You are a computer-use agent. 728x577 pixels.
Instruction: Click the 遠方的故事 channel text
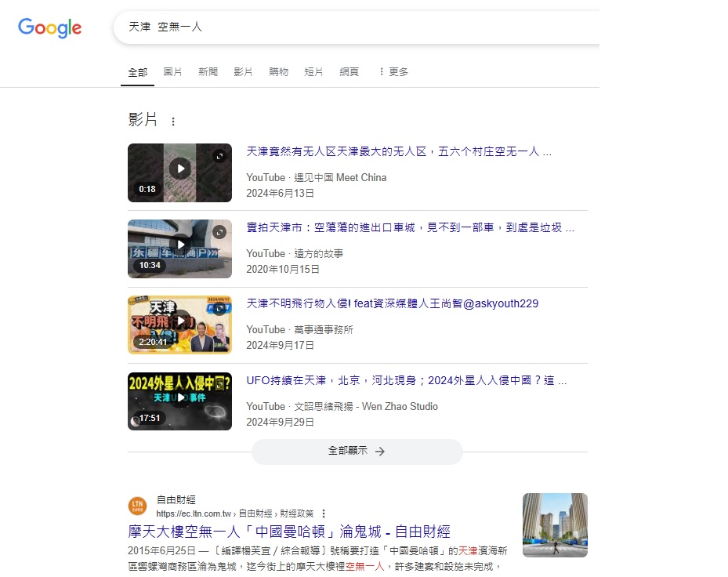318,254
